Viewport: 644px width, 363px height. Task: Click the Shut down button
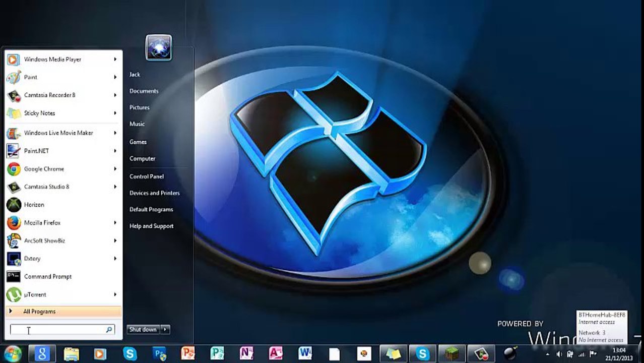click(x=144, y=330)
